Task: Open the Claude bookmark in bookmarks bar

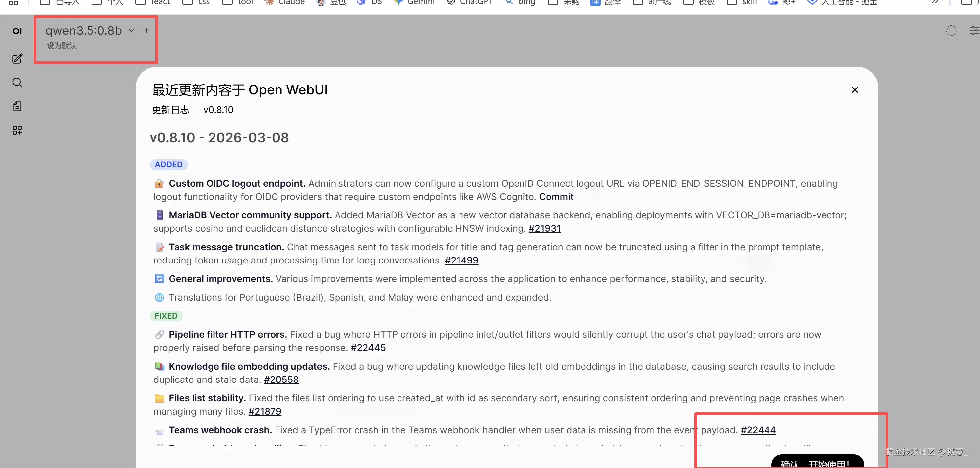Action: [285, 2]
